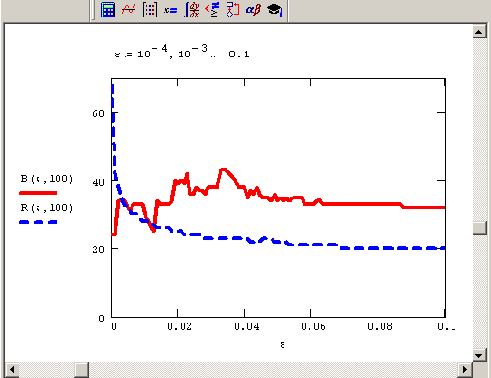
Task: Open the Greek symbols toolbar icon
Action: click(253, 10)
